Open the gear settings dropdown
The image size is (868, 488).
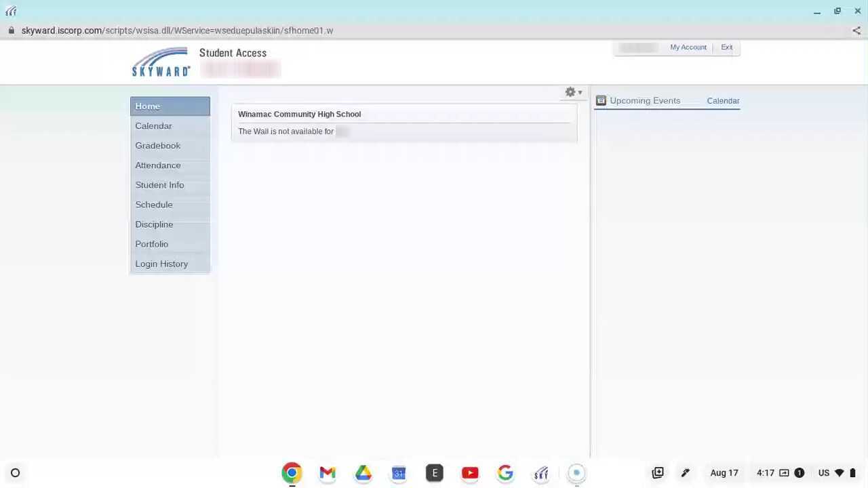573,92
